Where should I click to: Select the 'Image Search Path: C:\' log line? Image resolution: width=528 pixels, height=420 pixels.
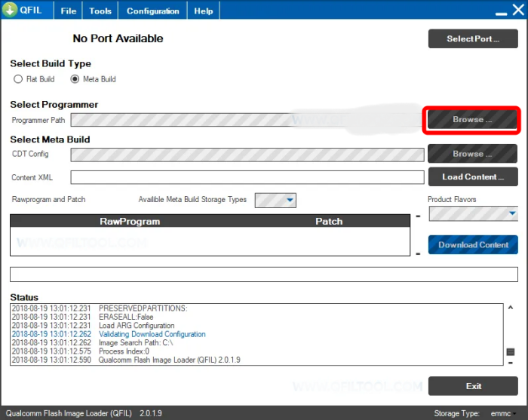click(x=92, y=342)
